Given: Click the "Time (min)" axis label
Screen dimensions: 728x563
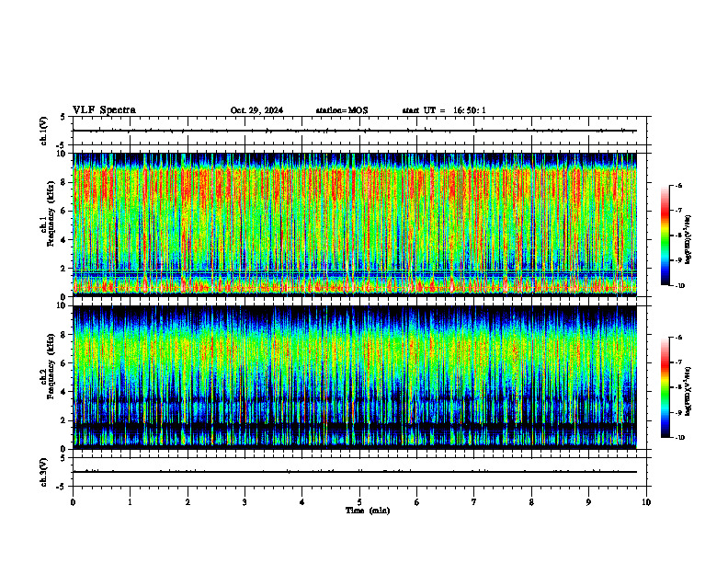Looking at the screenshot, I should [x=368, y=511].
